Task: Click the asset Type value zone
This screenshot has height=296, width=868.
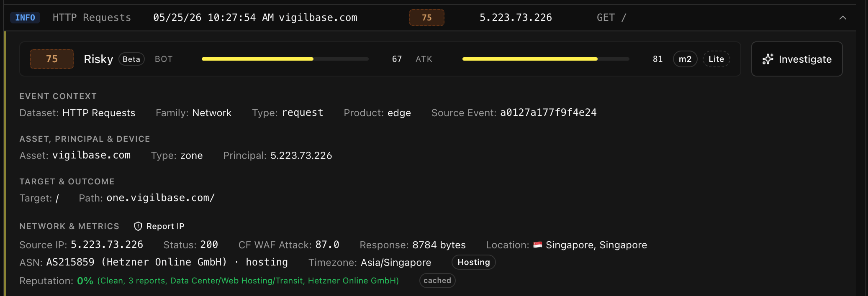Action: pos(192,156)
